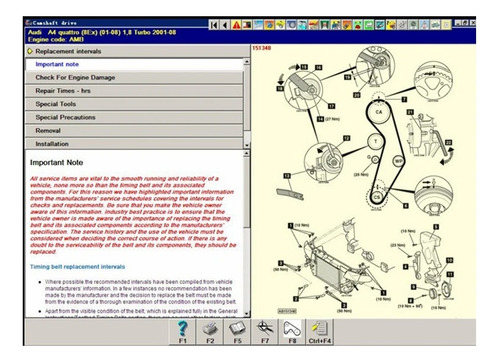Click the F7 special tools icon

pos(265,331)
